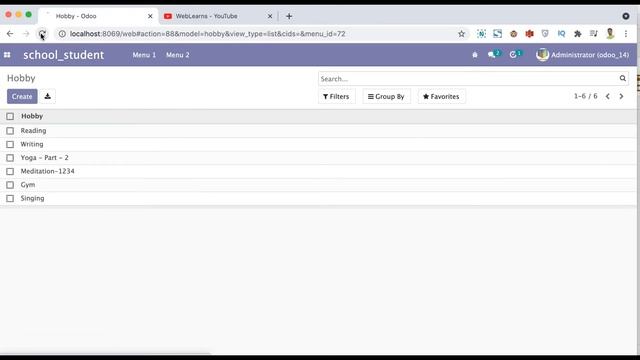Open Menu 2

(178, 55)
